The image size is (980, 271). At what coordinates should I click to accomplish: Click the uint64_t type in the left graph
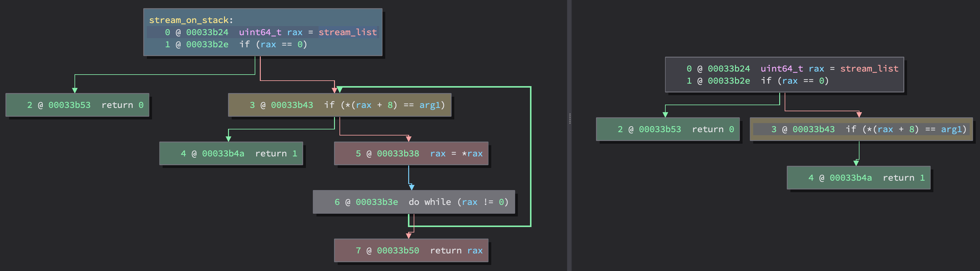[x=260, y=32]
